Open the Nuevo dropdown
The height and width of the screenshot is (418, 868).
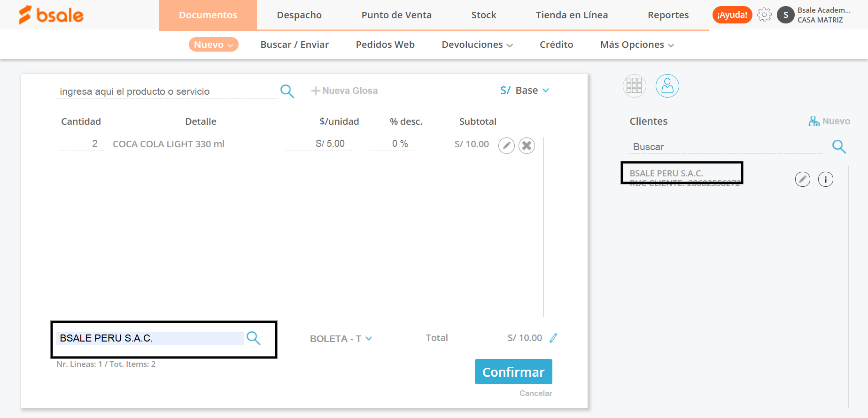tap(214, 45)
